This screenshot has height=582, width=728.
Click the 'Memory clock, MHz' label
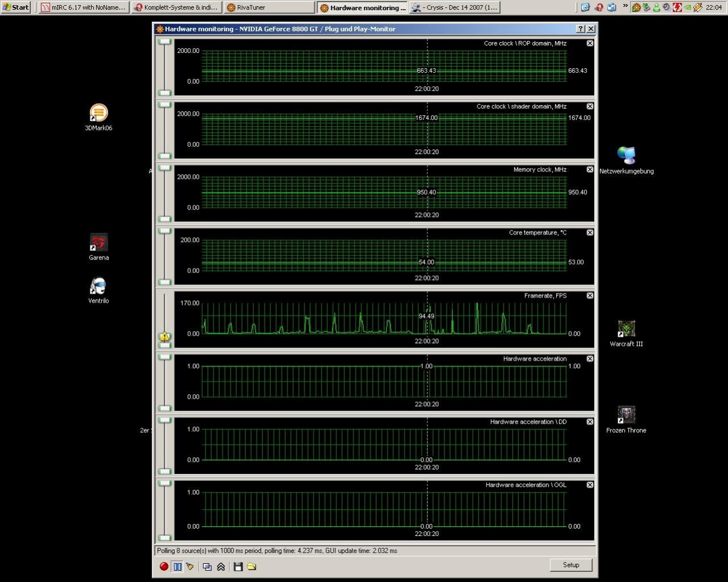(x=540, y=170)
